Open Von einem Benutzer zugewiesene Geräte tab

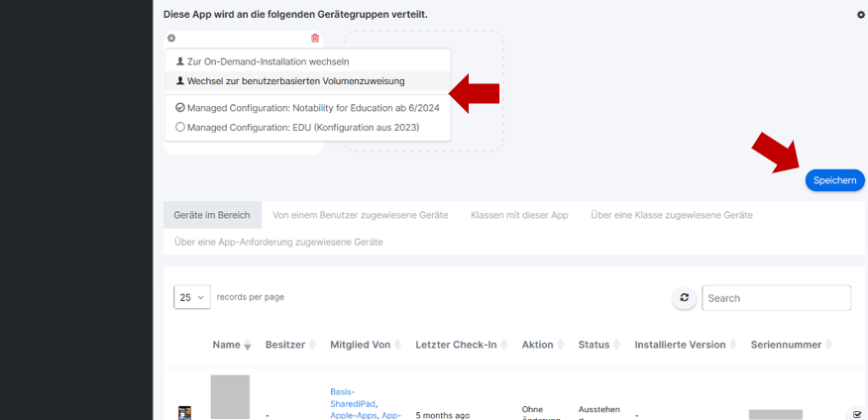(360, 215)
